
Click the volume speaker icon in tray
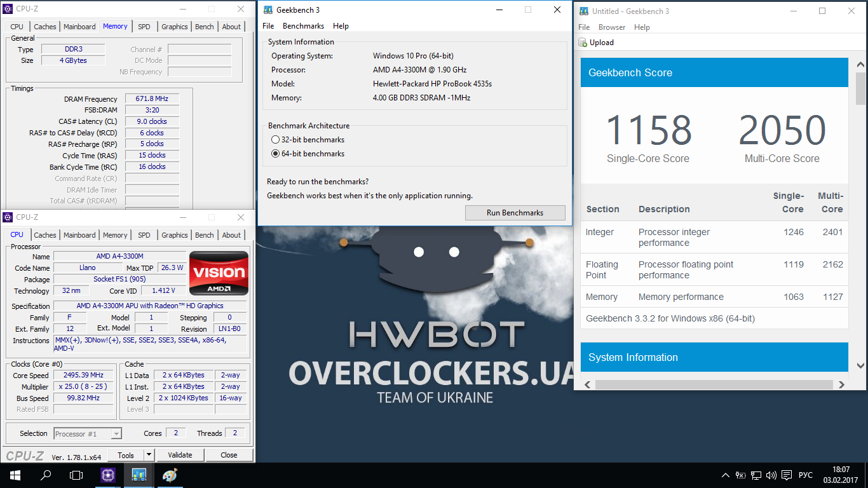[x=771, y=475]
